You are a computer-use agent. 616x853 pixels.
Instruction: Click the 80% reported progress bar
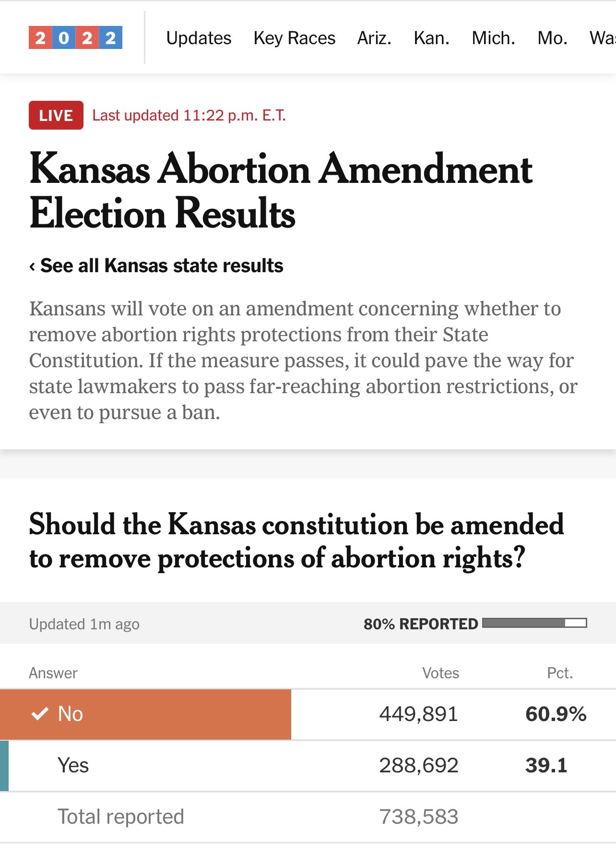pyautogui.click(x=534, y=623)
